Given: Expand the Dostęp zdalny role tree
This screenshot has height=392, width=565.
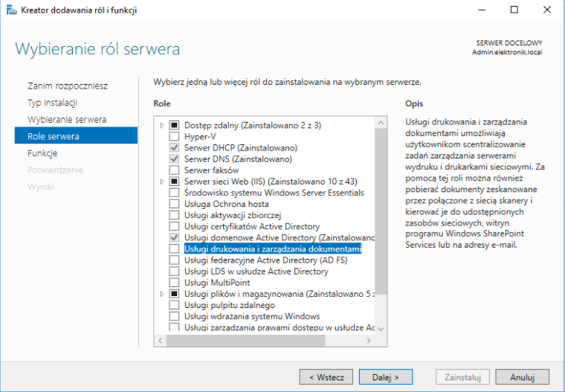Looking at the screenshot, I should pos(162,125).
